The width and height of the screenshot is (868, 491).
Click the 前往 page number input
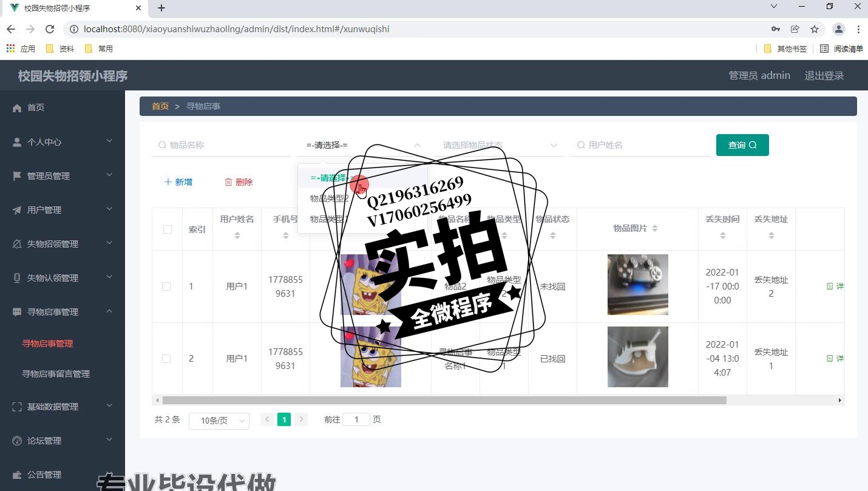tap(356, 419)
